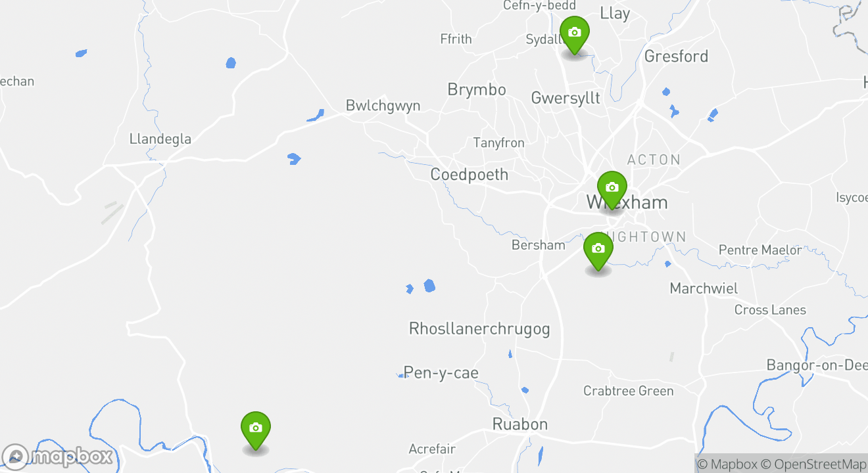Click the Gresford place name
868x473 pixels.
coord(676,56)
